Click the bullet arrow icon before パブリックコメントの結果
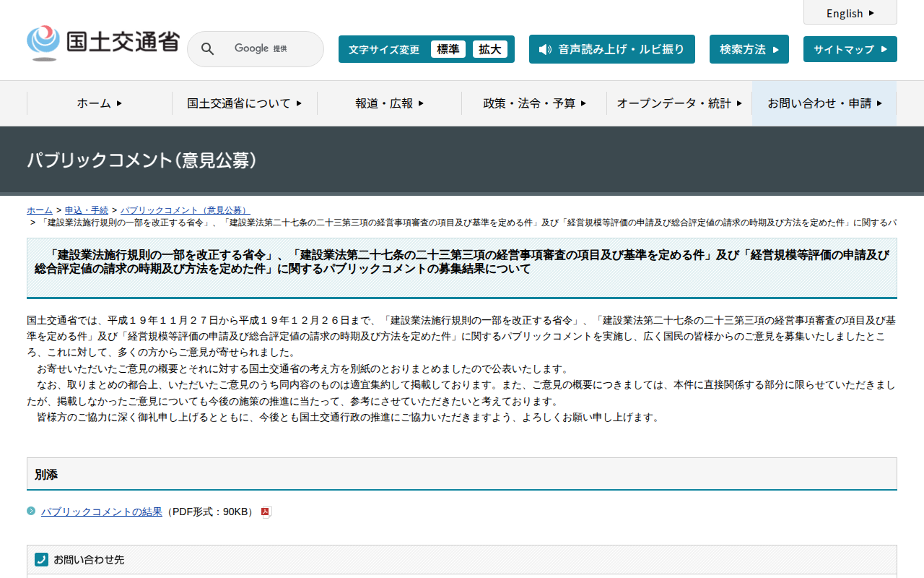Viewport: 924px width, 578px height. [31, 511]
